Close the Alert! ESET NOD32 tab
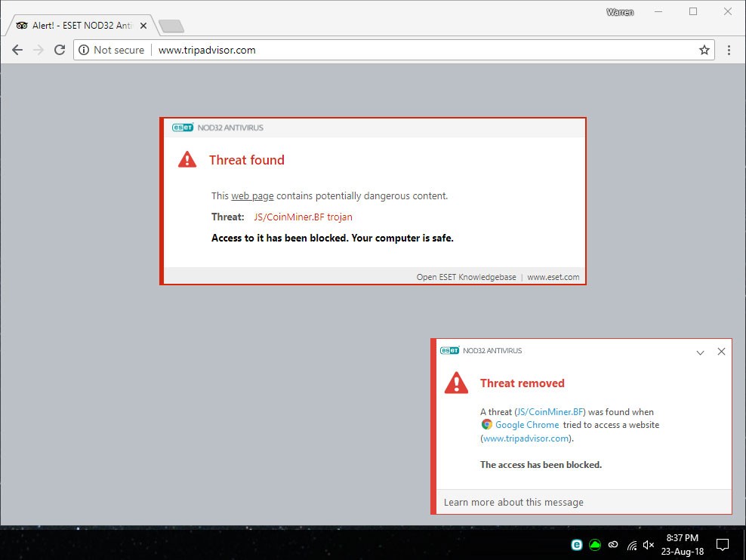The width and height of the screenshot is (746, 560). (x=143, y=26)
